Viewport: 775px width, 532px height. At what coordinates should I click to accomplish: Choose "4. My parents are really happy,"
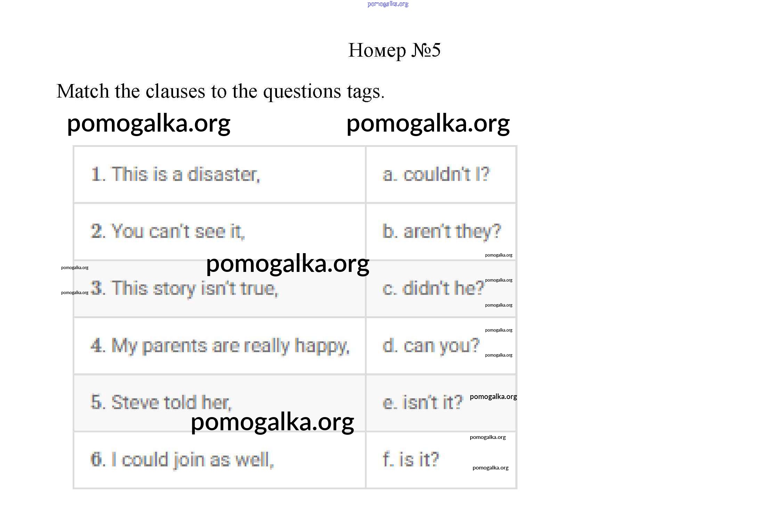pos(220,346)
